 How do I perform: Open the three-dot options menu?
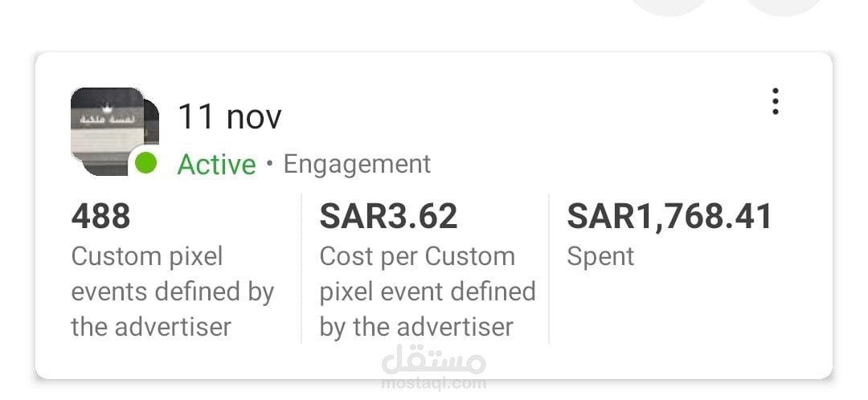tap(775, 102)
